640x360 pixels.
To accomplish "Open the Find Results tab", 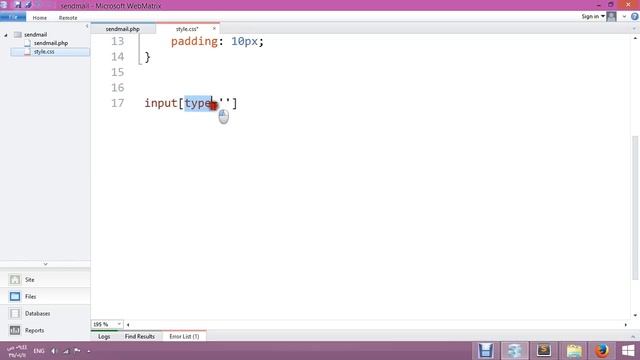I will (x=140, y=336).
